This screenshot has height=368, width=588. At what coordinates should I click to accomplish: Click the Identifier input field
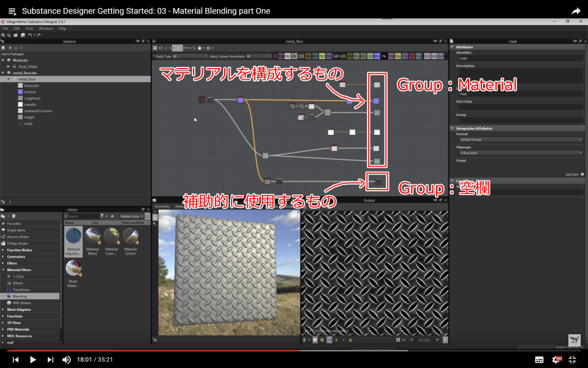pyautogui.click(x=519, y=58)
